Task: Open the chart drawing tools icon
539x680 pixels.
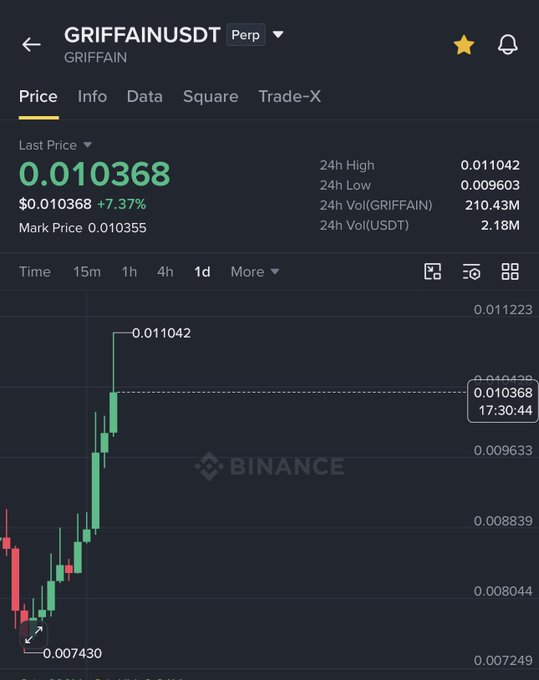Action: (x=432, y=272)
